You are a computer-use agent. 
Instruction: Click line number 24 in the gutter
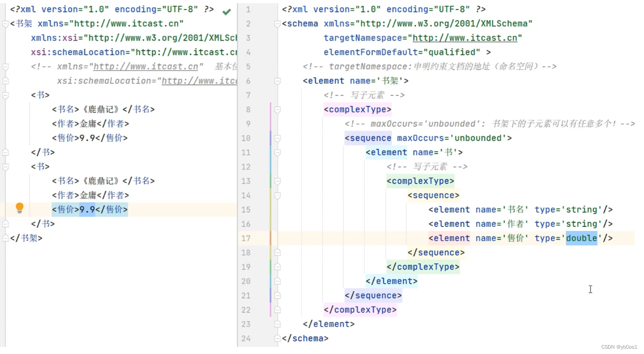point(246,338)
